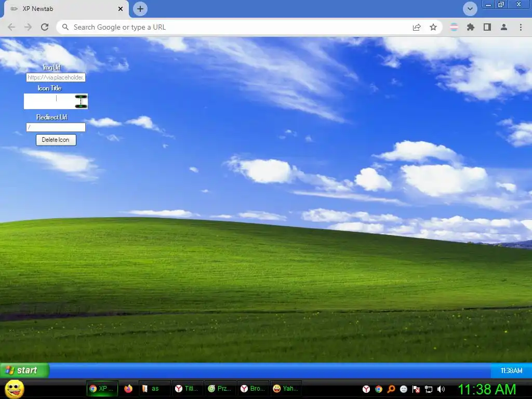Screen dimensions: 532x399
Task: Switch to the 'Yah...' taskbar window
Action: coord(286,389)
